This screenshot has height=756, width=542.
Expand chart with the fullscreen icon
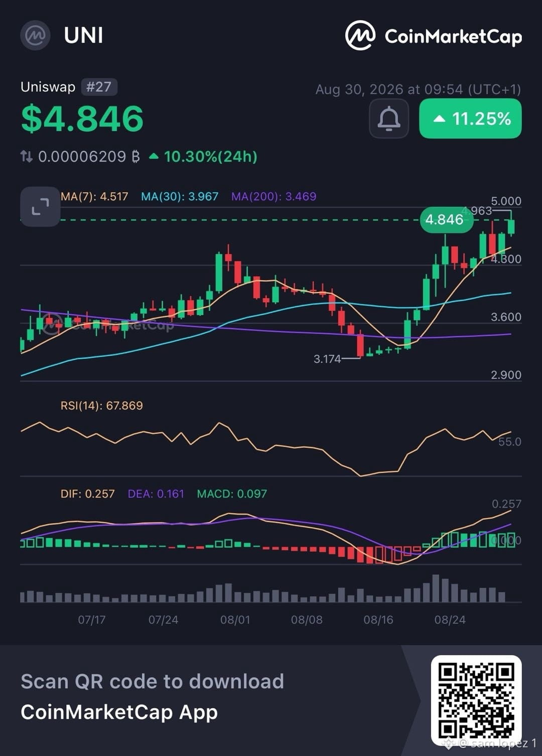point(40,206)
